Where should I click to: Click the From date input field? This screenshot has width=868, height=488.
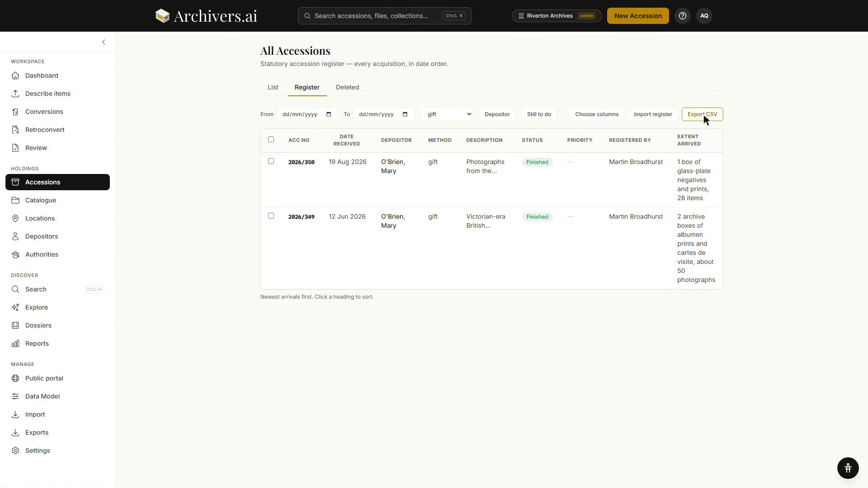tap(307, 114)
